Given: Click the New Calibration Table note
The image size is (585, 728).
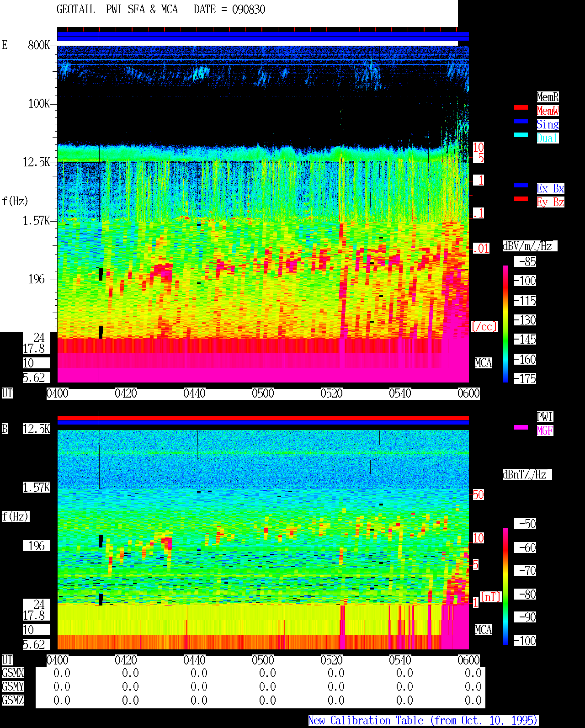Looking at the screenshot, I should (423, 721).
